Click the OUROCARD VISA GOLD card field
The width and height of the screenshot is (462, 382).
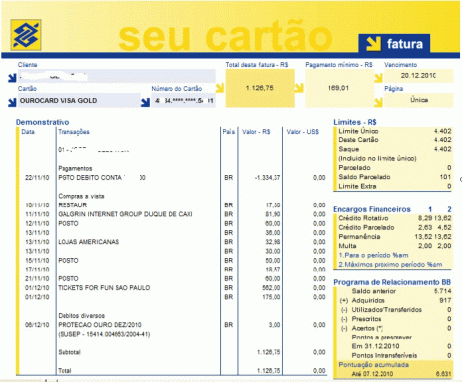click(79, 100)
